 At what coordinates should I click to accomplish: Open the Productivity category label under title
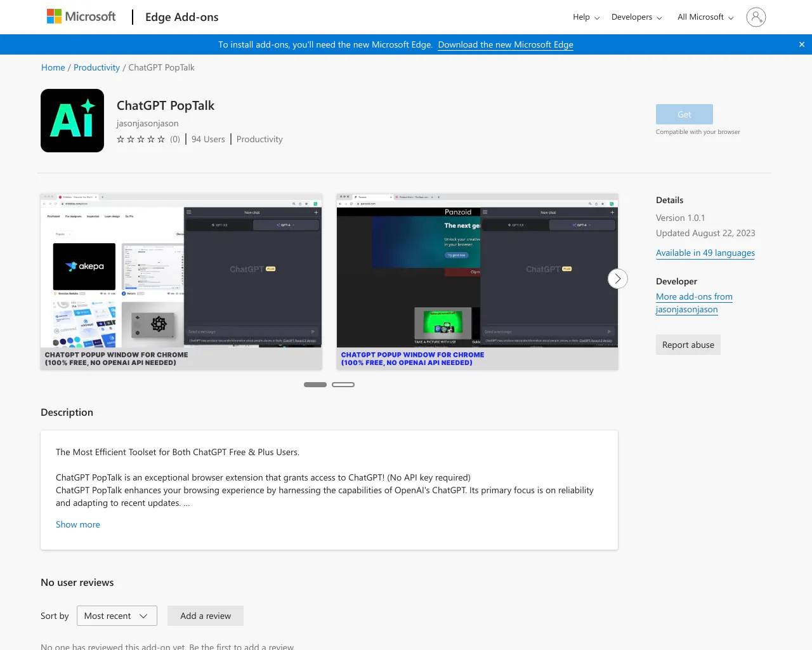[x=259, y=139]
